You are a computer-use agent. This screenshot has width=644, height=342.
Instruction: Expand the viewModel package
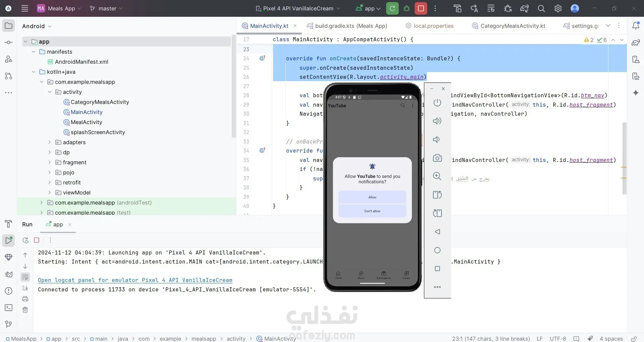(x=50, y=192)
